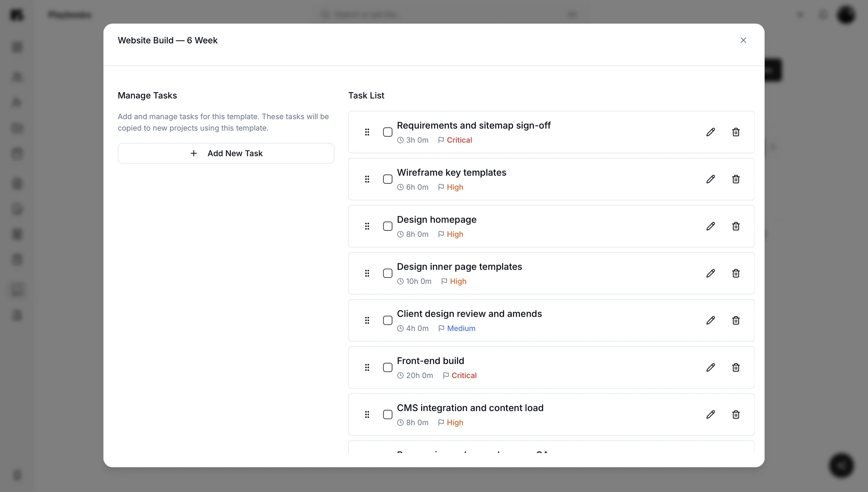The width and height of the screenshot is (868, 492).
Task: Click the 4h 0m duration text
Action: tap(417, 328)
